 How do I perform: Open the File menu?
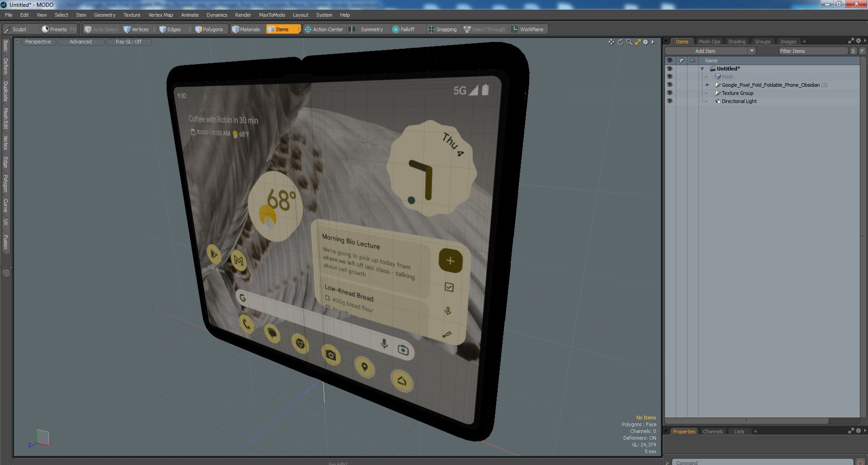point(9,15)
